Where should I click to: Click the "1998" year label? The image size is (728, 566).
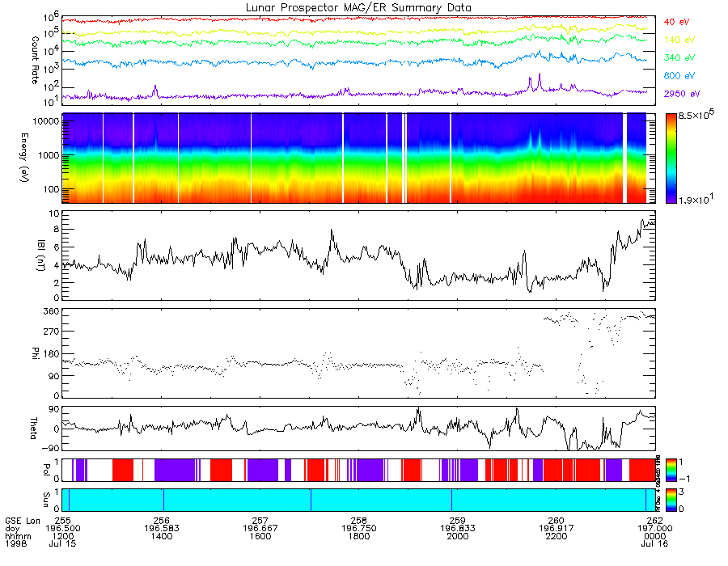pyautogui.click(x=16, y=543)
